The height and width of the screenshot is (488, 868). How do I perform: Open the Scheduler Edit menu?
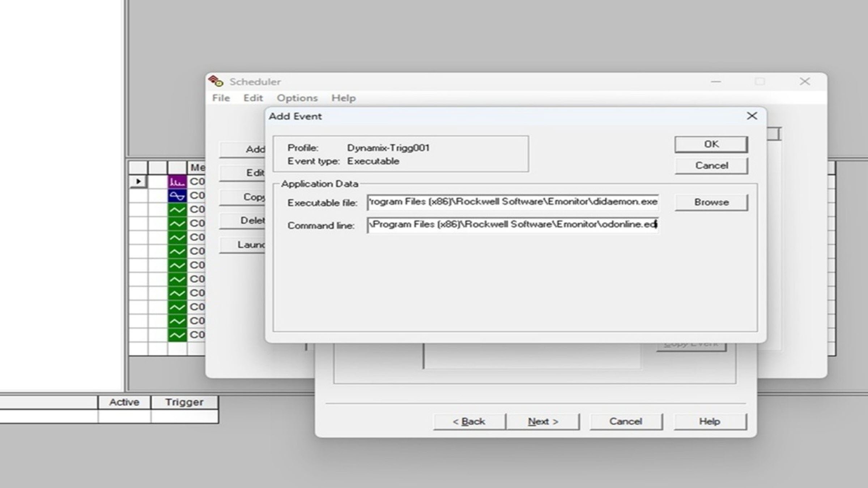tap(253, 98)
